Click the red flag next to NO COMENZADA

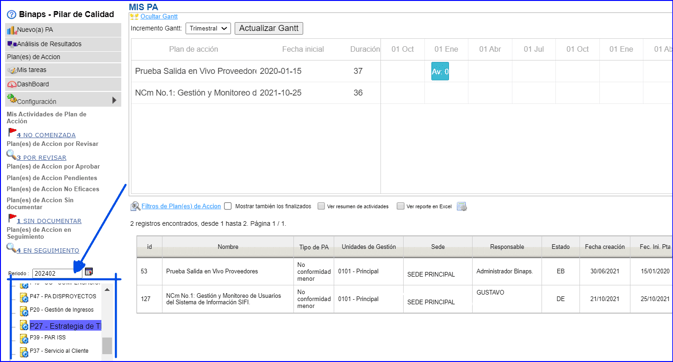12,132
